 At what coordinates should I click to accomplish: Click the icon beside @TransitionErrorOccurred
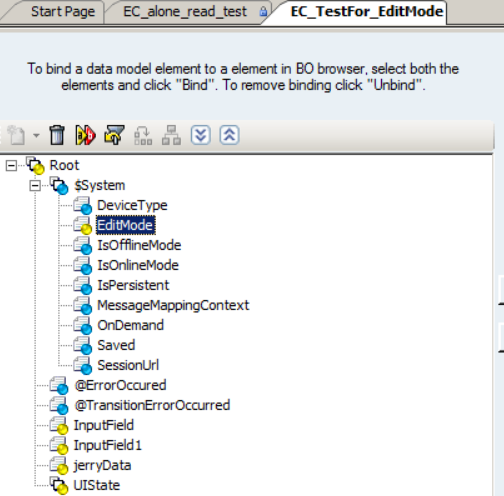tap(59, 406)
